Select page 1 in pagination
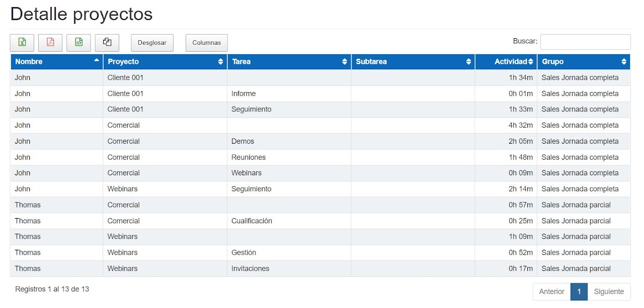Viewport: 644px width, 308px height. tap(579, 291)
